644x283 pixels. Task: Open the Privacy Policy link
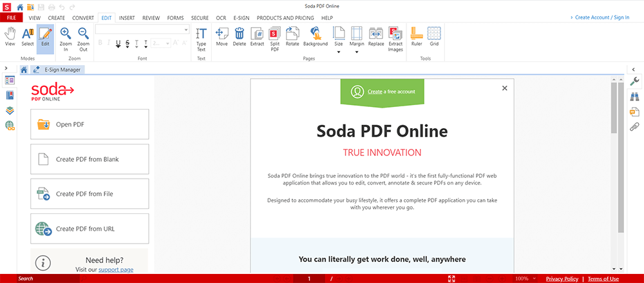coord(562,278)
